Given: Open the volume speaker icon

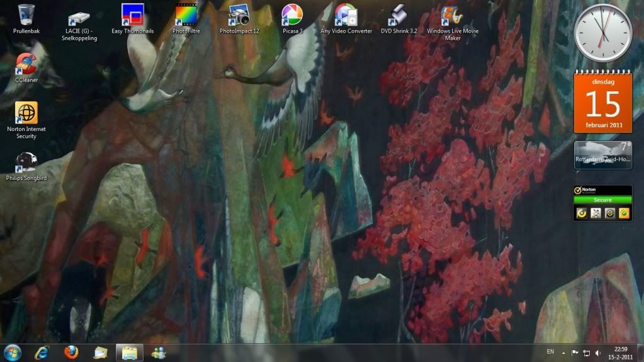Looking at the screenshot, I should (x=598, y=353).
